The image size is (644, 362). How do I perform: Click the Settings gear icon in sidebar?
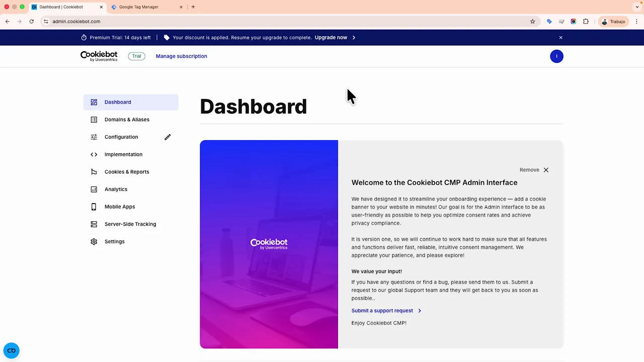[x=94, y=241]
